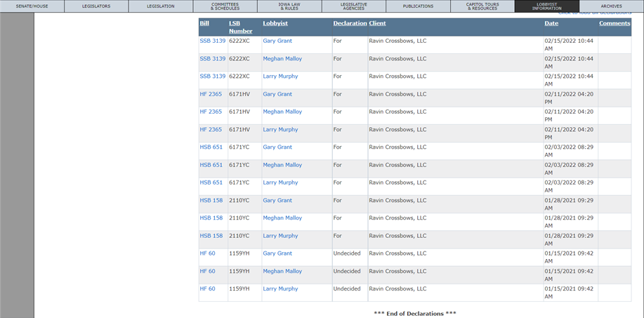This screenshot has width=644, height=318.
Task: Open the Senate/House nav menu
Action: 32,6
